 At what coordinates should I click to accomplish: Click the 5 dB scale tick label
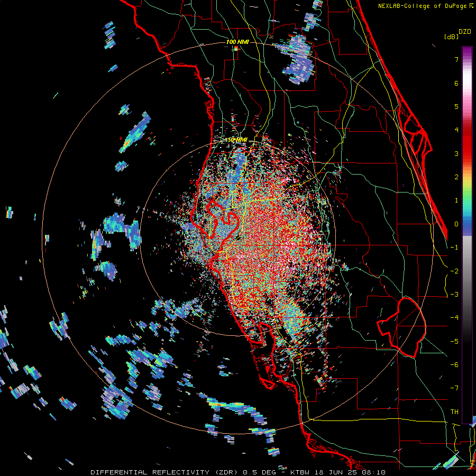[456, 106]
